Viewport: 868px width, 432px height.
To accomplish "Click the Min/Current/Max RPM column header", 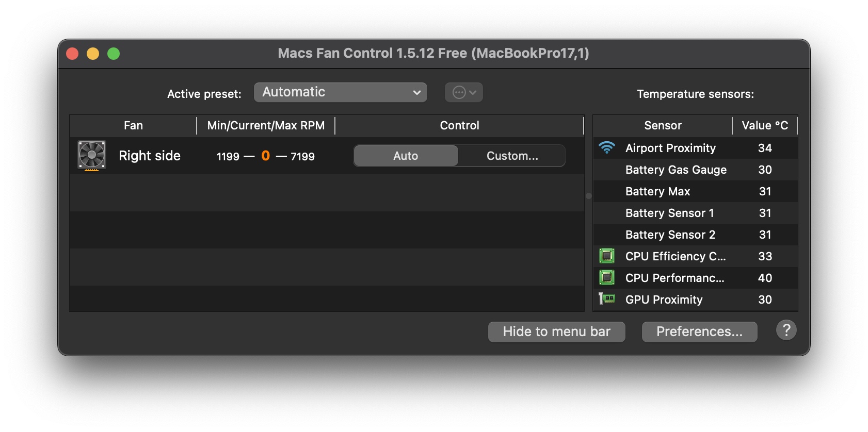I will click(x=266, y=125).
